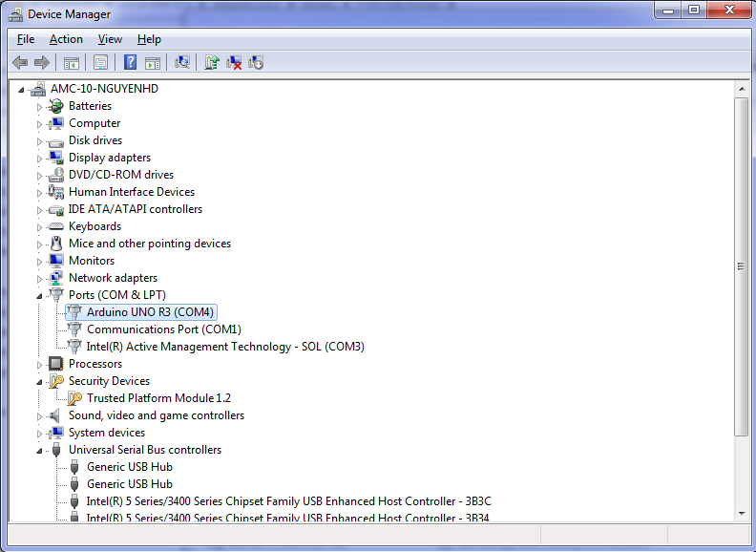This screenshot has width=756, height=552.
Task: Click the Keyboards category icon
Action: pyautogui.click(x=56, y=226)
